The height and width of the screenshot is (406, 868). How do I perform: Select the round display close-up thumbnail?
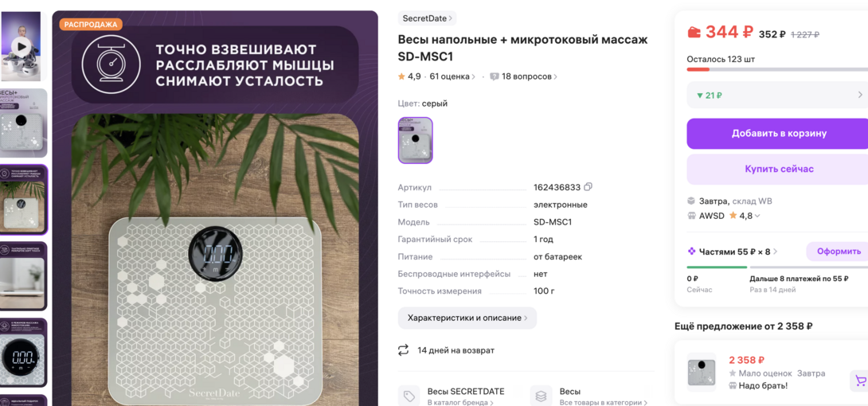coord(23,356)
